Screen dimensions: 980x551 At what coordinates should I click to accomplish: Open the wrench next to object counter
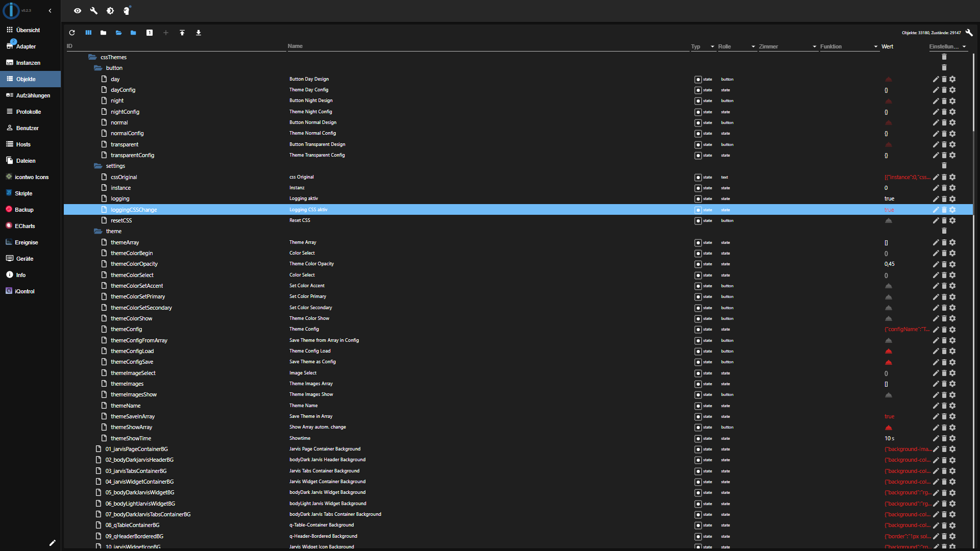pyautogui.click(x=969, y=33)
